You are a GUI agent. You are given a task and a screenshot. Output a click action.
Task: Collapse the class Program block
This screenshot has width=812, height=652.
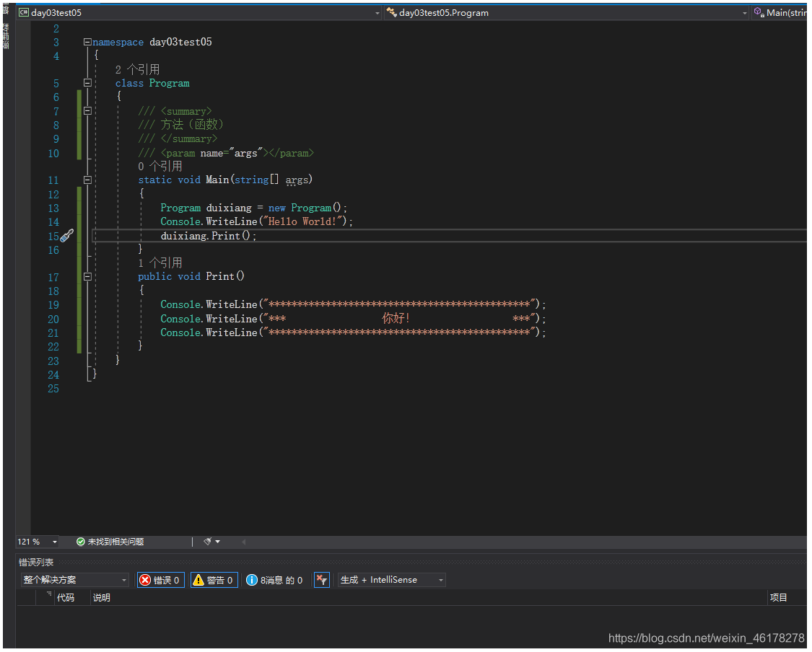click(87, 83)
